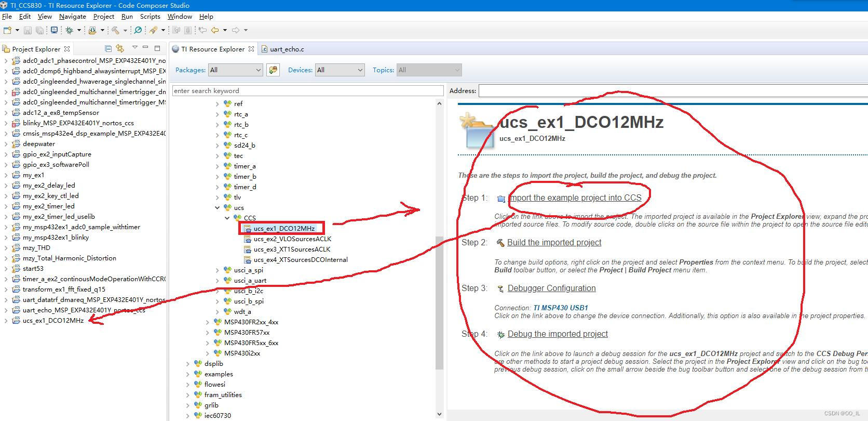Select ucs_ex3_XT1SourcesACLK example
Viewport: 868px width, 421px height.
292,249
